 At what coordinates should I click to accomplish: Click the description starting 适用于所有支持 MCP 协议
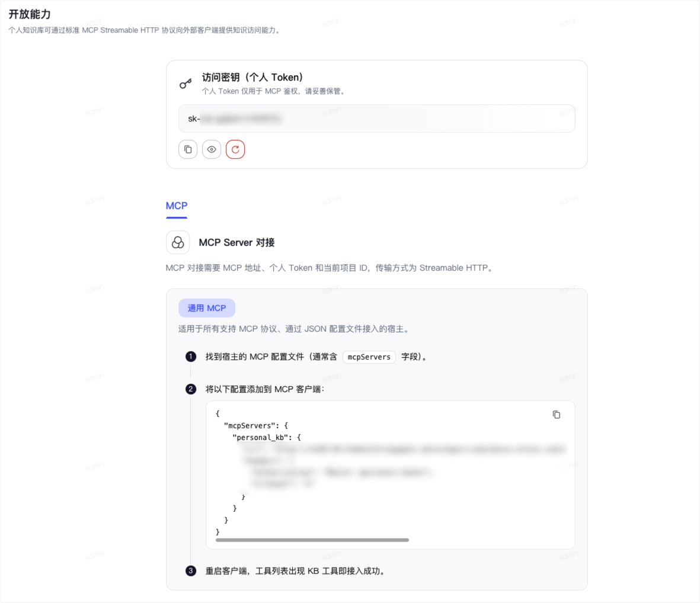point(294,329)
